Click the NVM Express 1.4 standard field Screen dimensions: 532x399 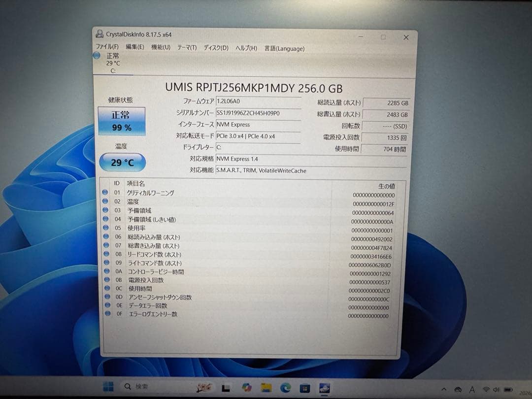click(x=311, y=159)
